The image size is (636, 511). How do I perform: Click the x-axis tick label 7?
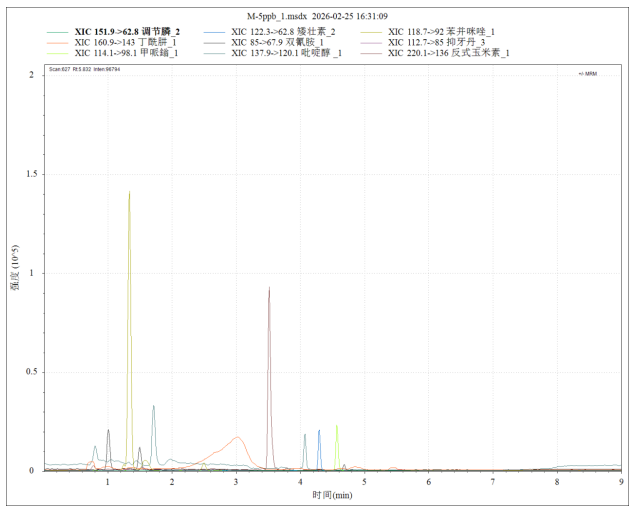click(493, 482)
